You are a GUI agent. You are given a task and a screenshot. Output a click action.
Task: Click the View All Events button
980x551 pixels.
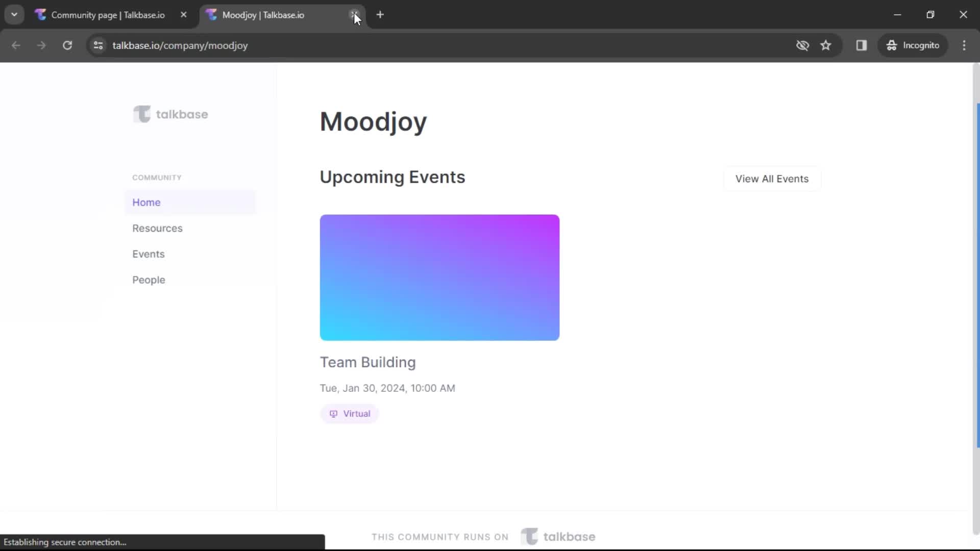coord(771,179)
